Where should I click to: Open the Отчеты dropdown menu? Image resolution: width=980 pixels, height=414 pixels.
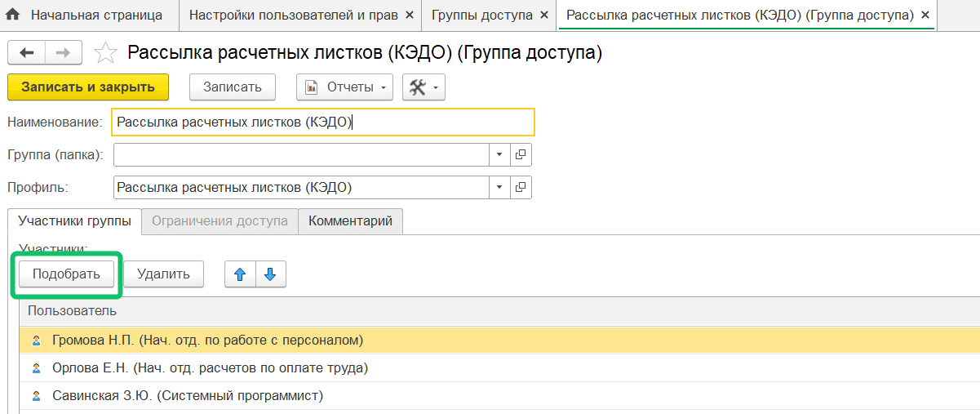click(344, 87)
